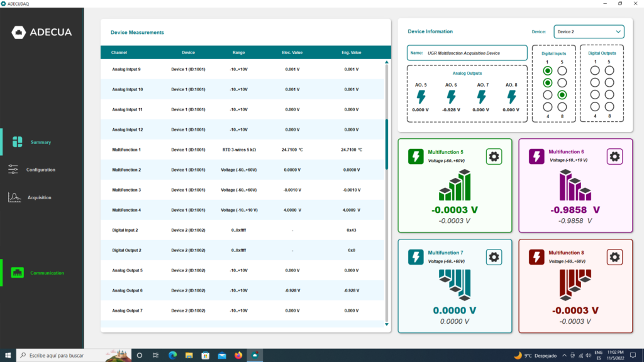Click the device Name input field
Screen dimensions: 644x362
(x=467, y=53)
